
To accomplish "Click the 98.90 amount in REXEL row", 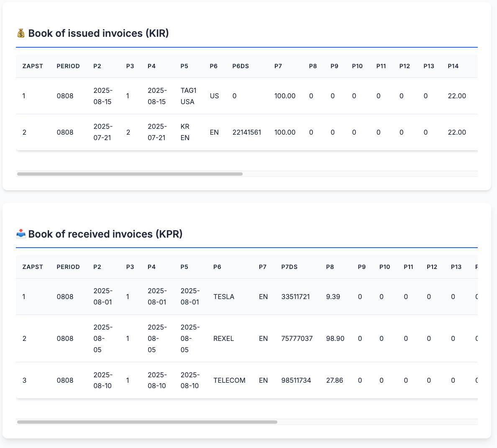I will pos(335,338).
